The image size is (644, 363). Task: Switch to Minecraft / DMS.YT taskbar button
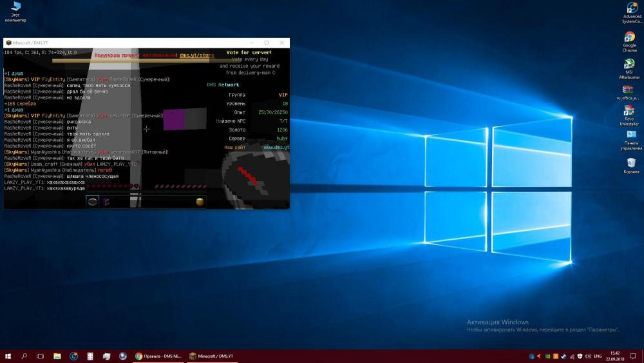point(211,356)
